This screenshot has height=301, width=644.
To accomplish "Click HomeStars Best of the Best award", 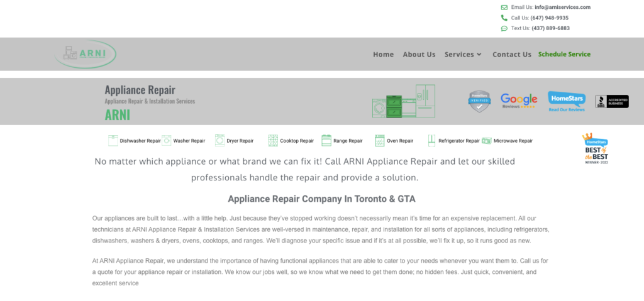I will click(596, 149).
